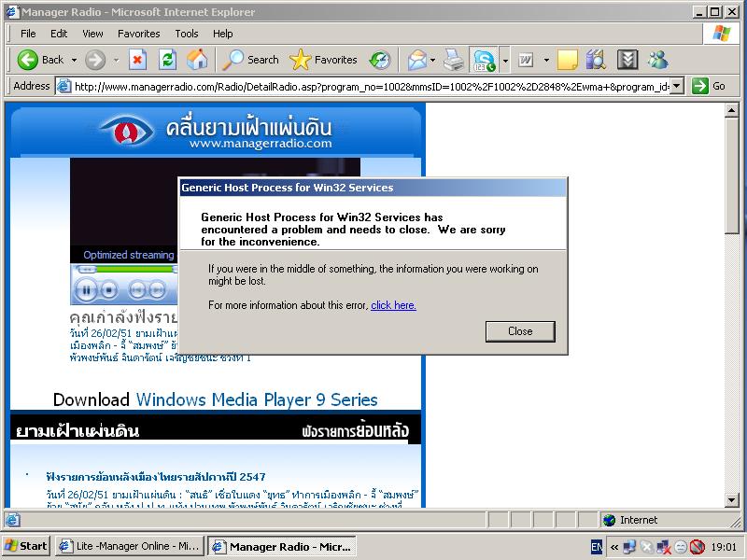747x560 pixels.
Task: Click the Skype toolbar icon
Action: 484,60
